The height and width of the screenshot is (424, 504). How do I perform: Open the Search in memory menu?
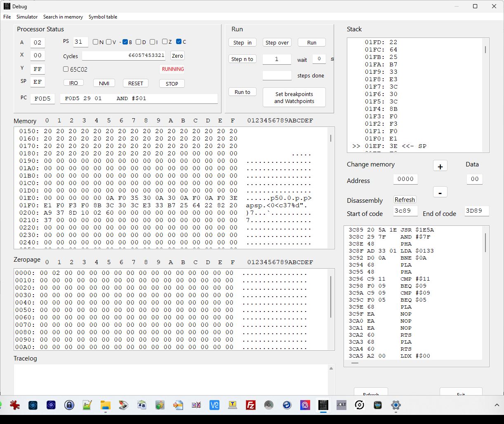coord(63,17)
